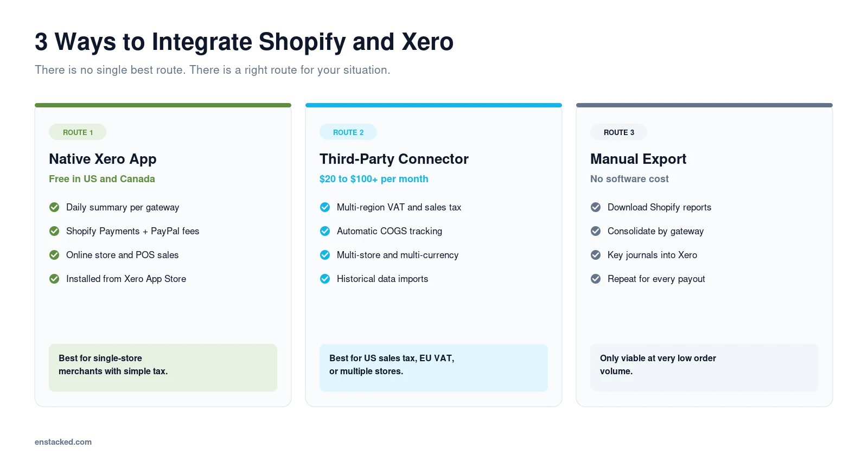Click the Third-Party Connector heading

(394, 159)
